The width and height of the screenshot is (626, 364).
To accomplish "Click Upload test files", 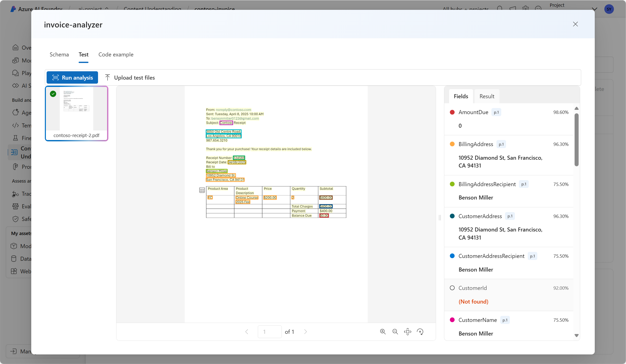I will tap(130, 78).
